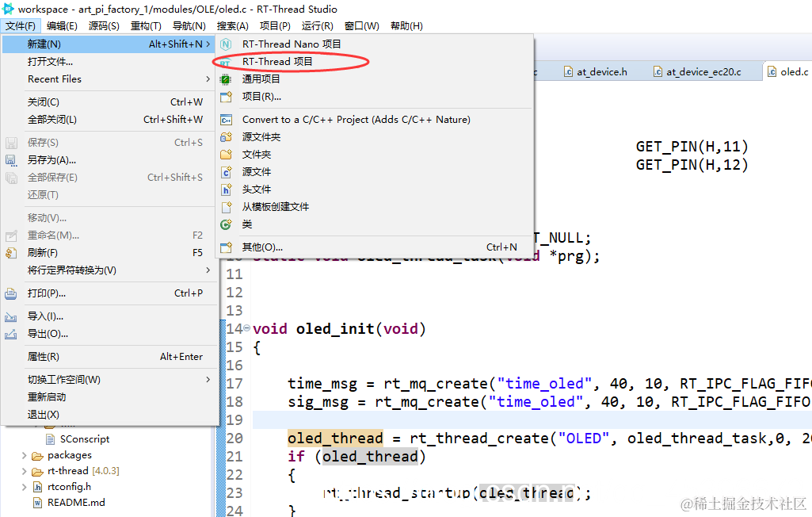The width and height of the screenshot is (812, 517).
Task: Click the 源文件 C file icon
Action: pos(226,172)
